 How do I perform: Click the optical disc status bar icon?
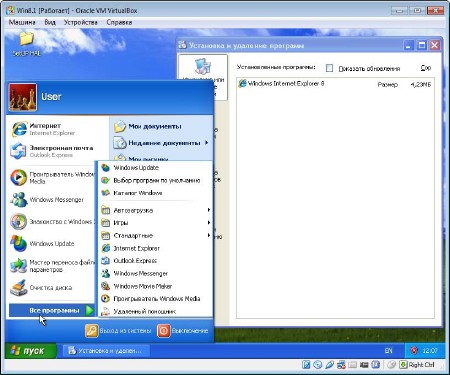coord(318,365)
